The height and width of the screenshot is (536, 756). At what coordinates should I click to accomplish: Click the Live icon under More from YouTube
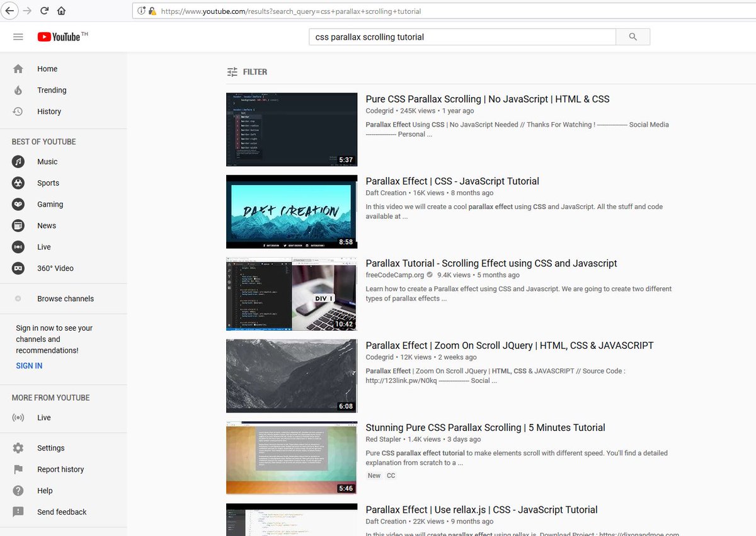point(18,418)
